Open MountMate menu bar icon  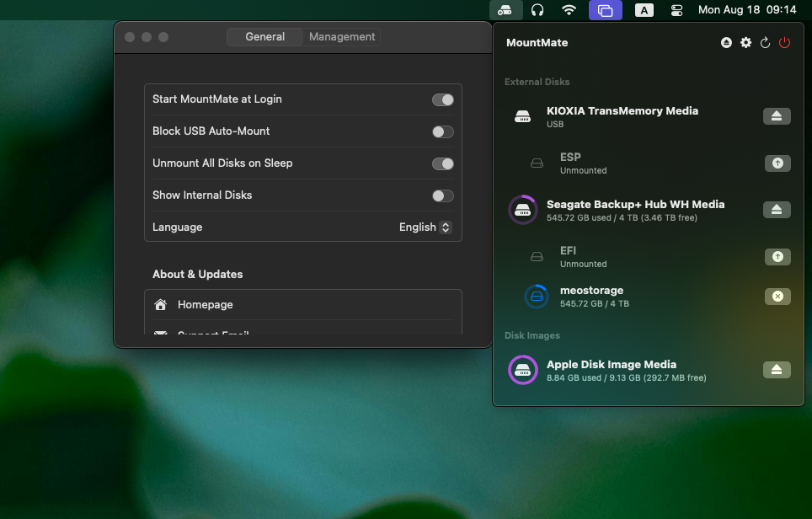pyautogui.click(x=505, y=10)
